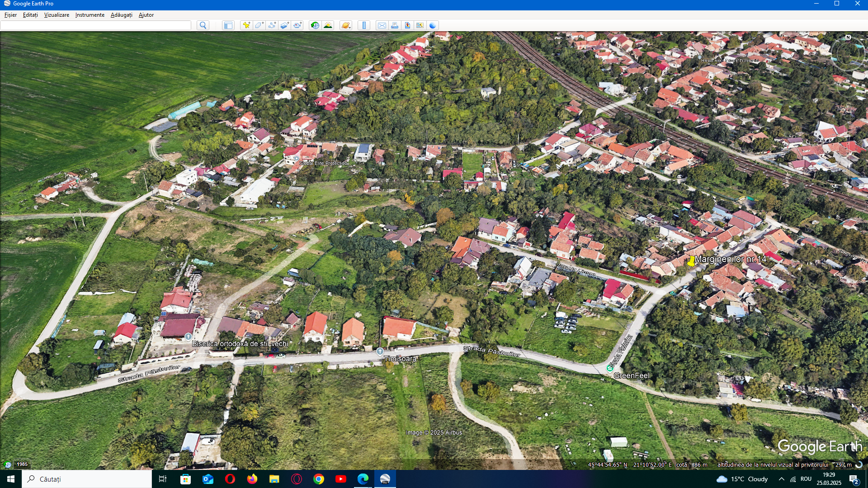Email the current view
This screenshot has height=488, width=868.
pyautogui.click(x=382, y=25)
